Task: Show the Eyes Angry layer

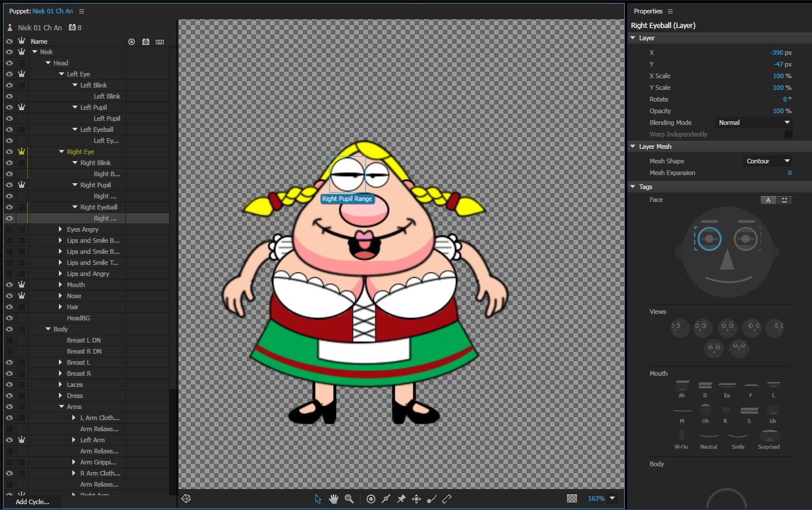Action: 9,229
